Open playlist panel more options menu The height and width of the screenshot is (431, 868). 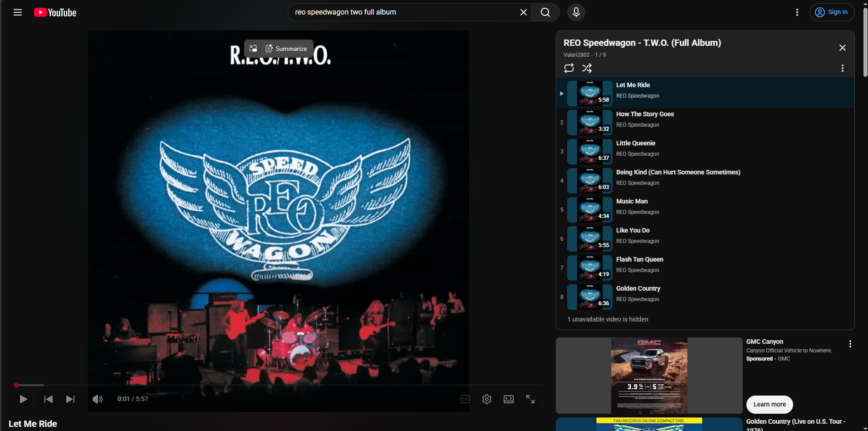pos(843,68)
